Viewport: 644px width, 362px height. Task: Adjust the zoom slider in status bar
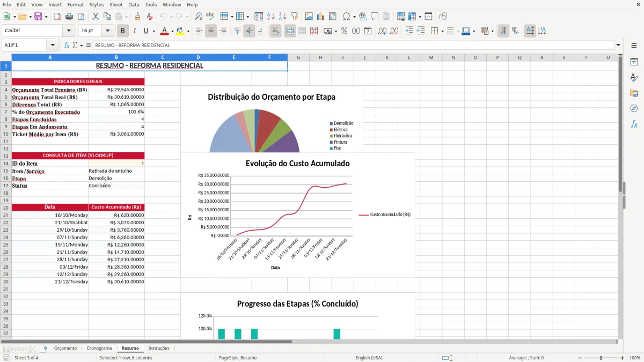click(601, 358)
